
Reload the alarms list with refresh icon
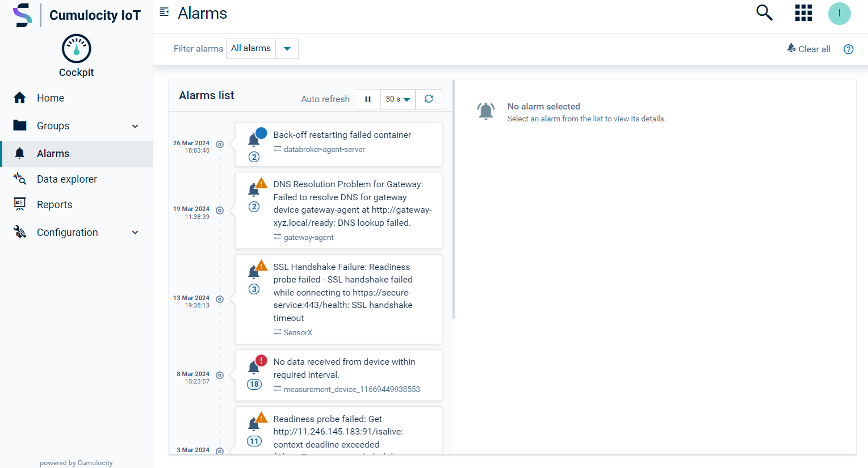pyautogui.click(x=429, y=99)
